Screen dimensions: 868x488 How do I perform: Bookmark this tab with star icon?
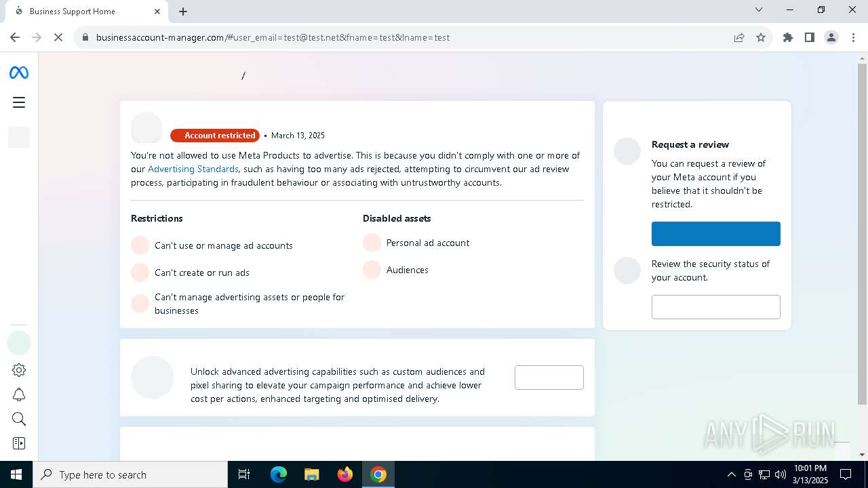(761, 37)
